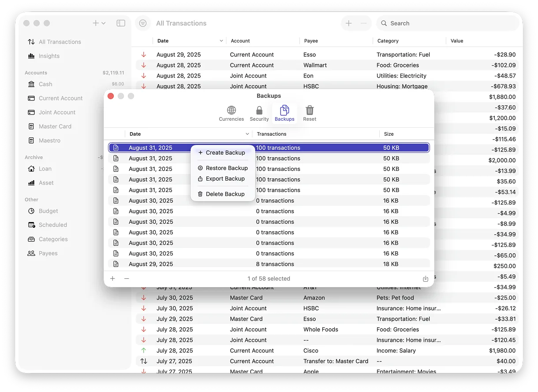Keep the Backups tab selected
The height and width of the screenshot is (392, 538).
[284, 113]
